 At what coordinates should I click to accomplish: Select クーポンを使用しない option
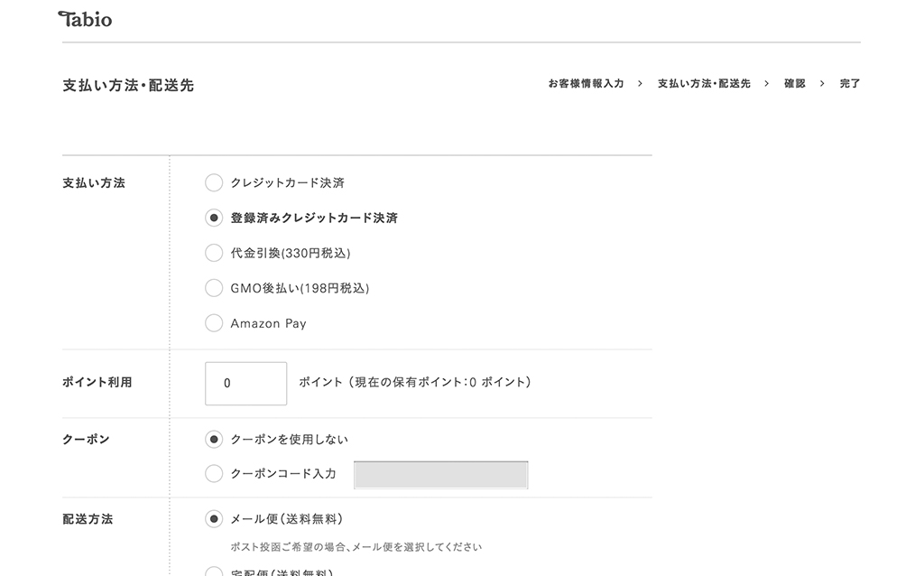pos(214,439)
